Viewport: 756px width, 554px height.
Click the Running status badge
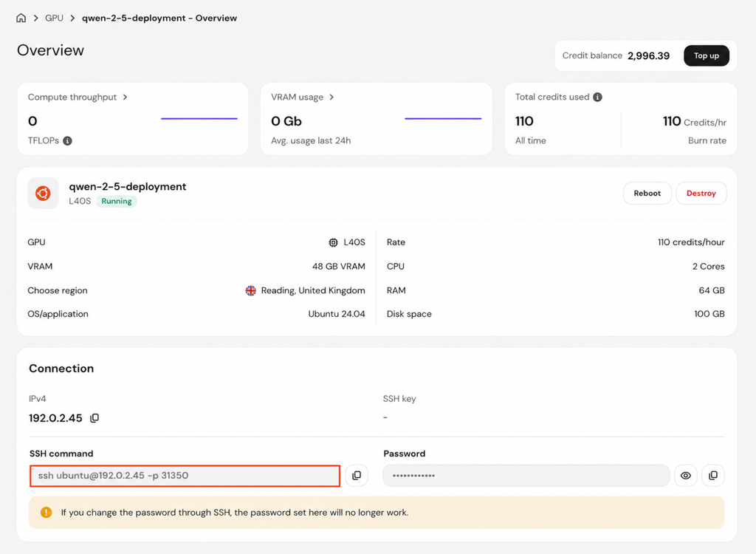point(116,201)
